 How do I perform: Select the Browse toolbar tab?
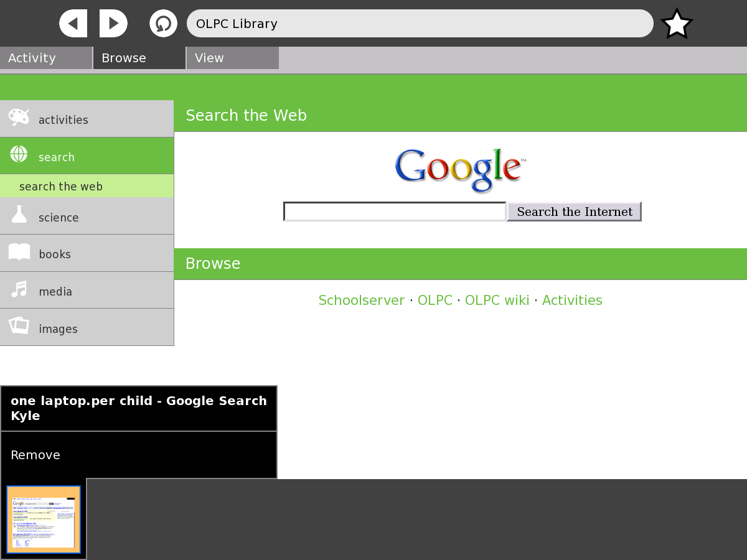139,58
